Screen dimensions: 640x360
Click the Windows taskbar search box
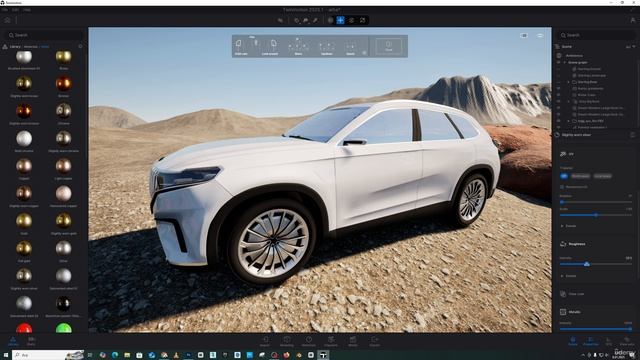point(48,355)
